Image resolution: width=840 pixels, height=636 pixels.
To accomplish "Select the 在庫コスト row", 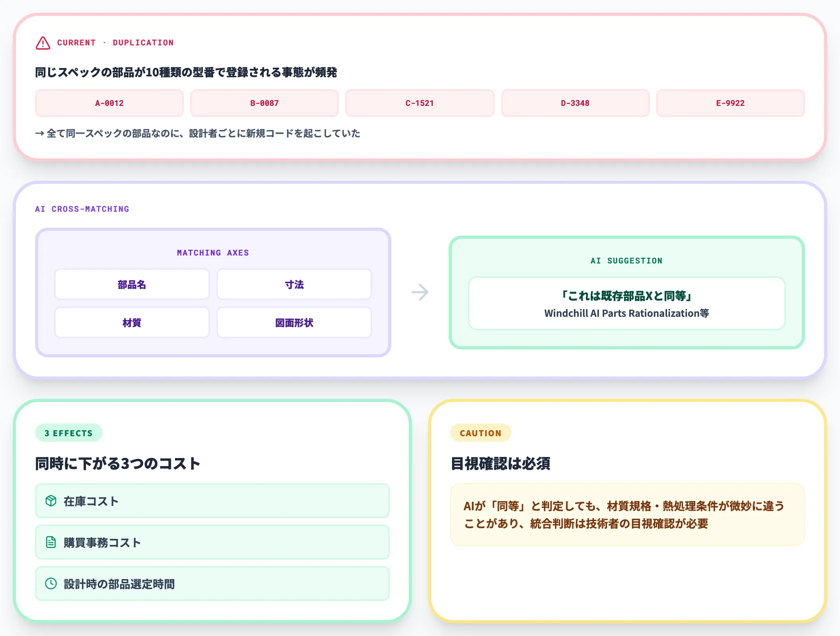I will coord(212,501).
